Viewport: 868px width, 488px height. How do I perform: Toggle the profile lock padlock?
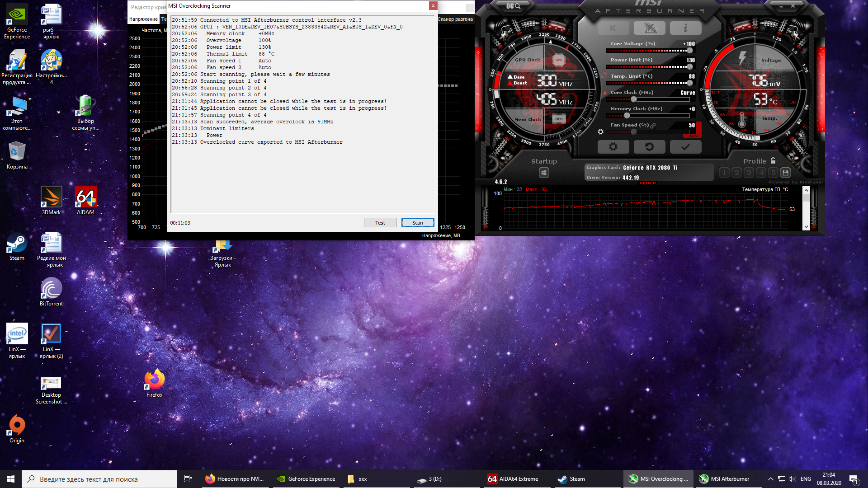(773, 160)
